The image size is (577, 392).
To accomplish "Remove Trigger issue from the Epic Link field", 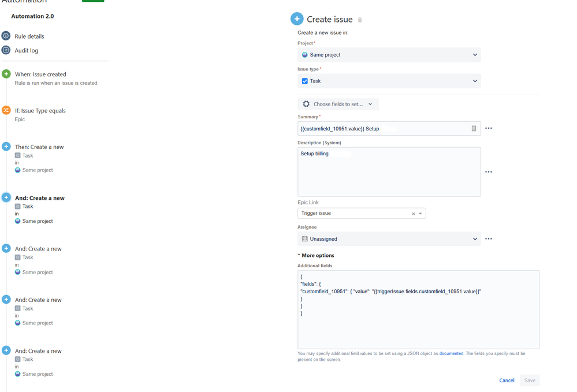I will click(413, 213).
